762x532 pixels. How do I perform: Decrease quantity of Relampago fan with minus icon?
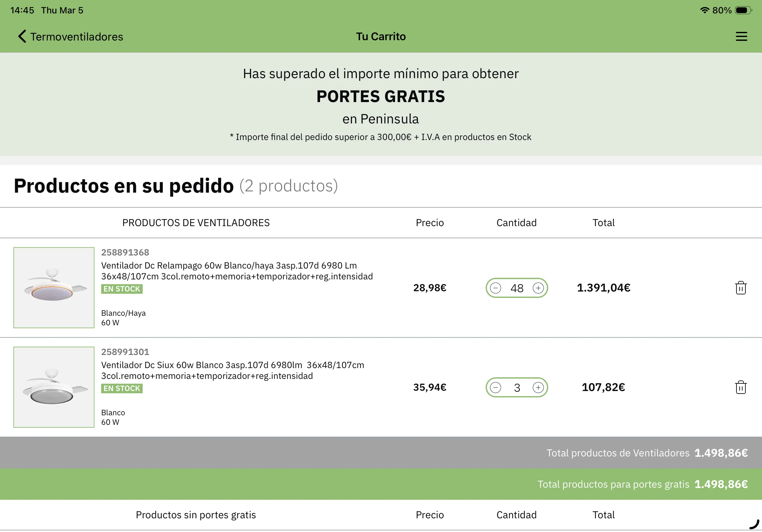click(495, 288)
